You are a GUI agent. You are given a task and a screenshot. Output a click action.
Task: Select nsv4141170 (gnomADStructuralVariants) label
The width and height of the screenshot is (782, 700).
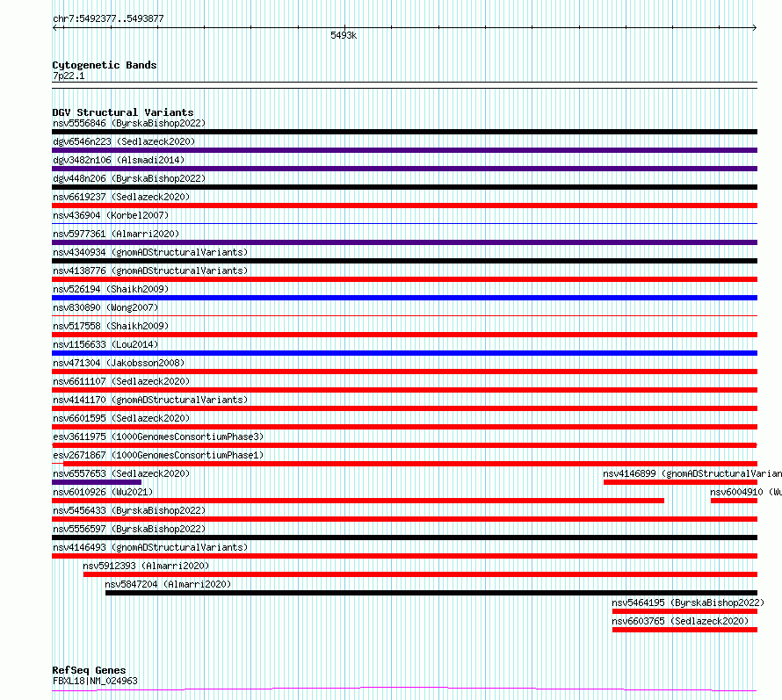[150, 400]
